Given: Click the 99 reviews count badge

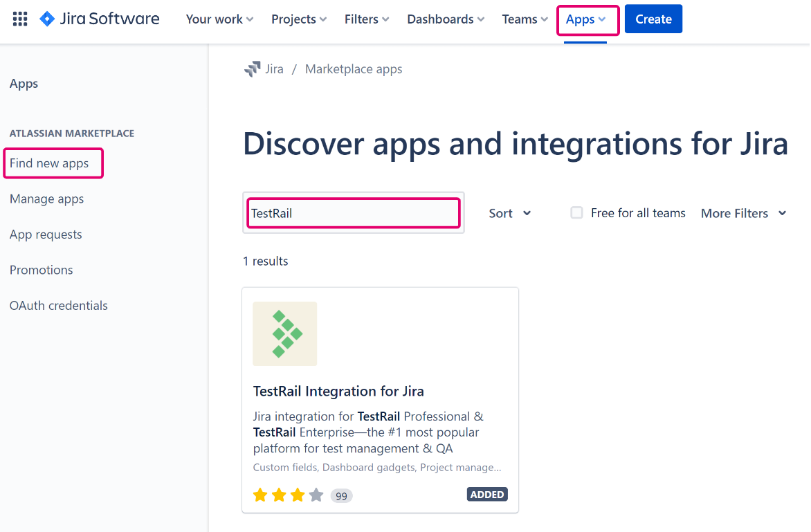Looking at the screenshot, I should [x=341, y=496].
